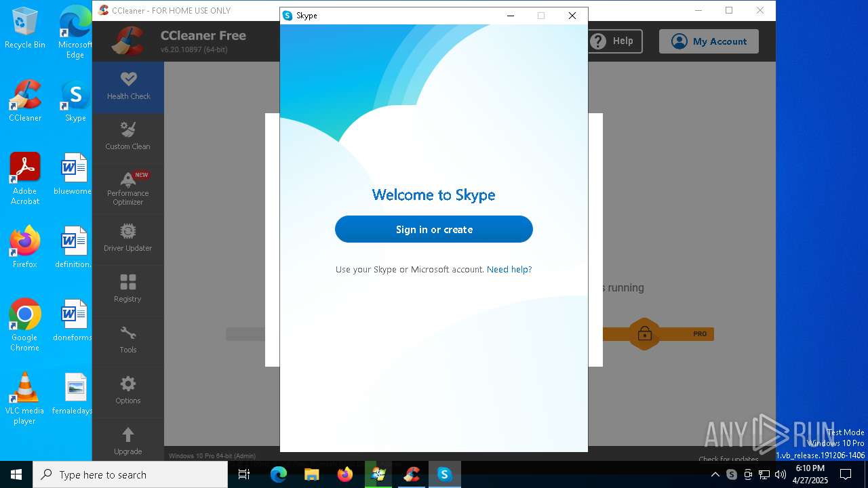Open My Account in CCleaner
This screenshot has width=868, height=488.
click(x=709, y=41)
